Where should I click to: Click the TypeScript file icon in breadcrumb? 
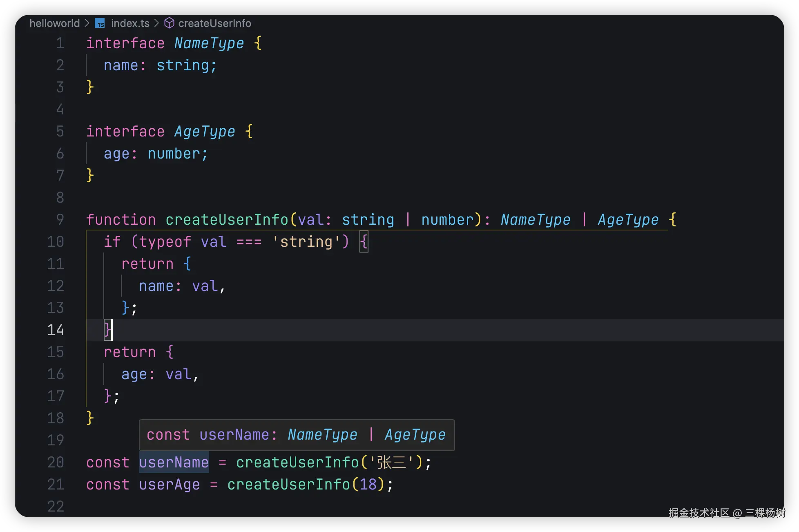point(100,23)
